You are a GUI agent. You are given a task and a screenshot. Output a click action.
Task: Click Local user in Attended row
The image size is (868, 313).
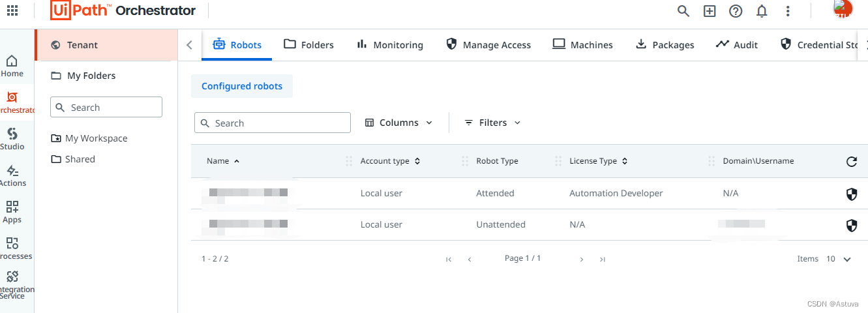[x=382, y=193]
